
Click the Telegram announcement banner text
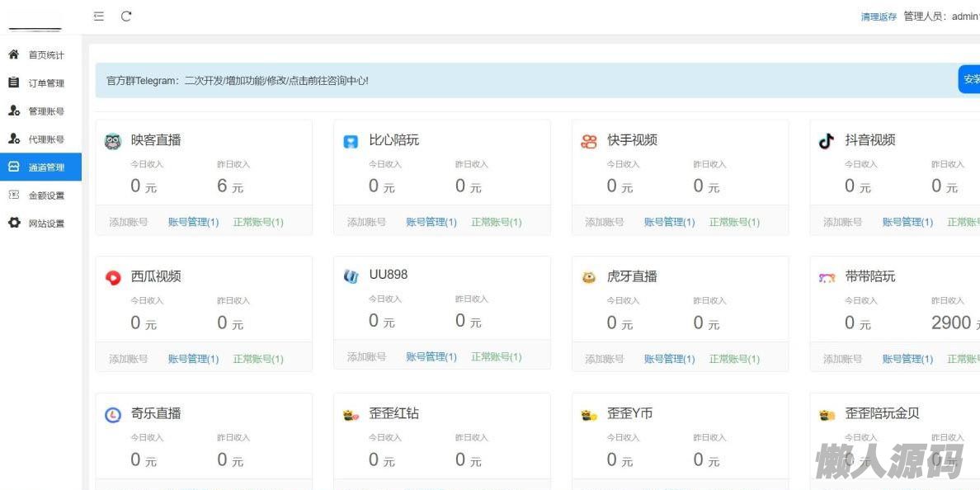click(x=238, y=81)
